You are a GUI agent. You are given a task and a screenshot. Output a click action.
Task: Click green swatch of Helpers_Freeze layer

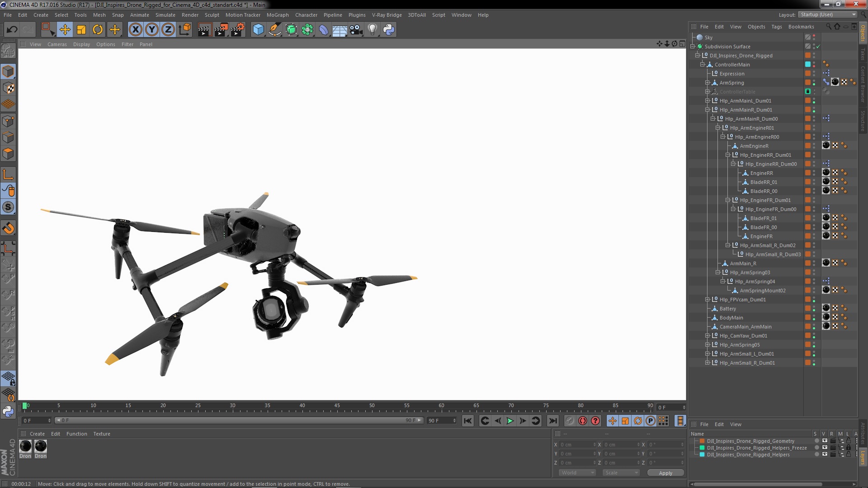click(x=702, y=448)
